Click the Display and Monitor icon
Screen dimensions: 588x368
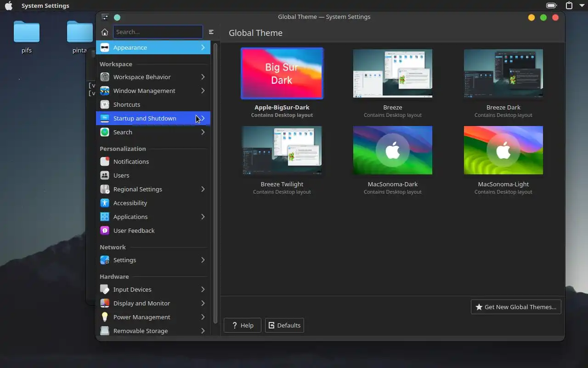(105, 303)
